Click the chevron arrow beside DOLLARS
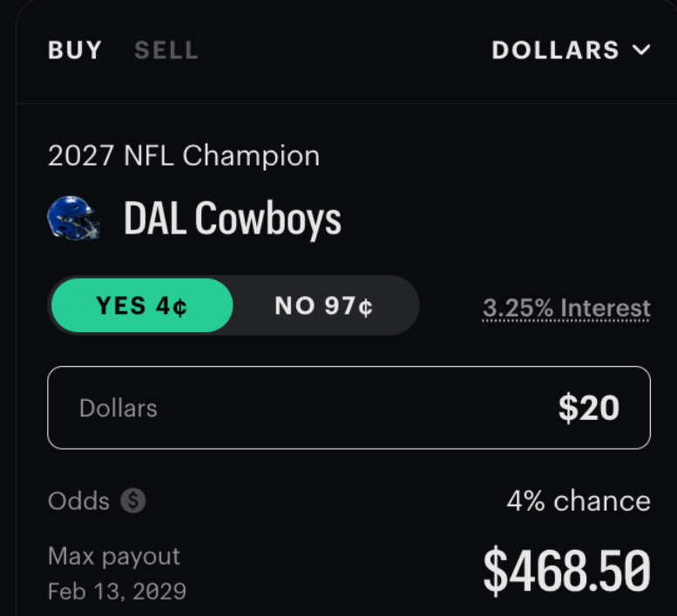 point(641,50)
